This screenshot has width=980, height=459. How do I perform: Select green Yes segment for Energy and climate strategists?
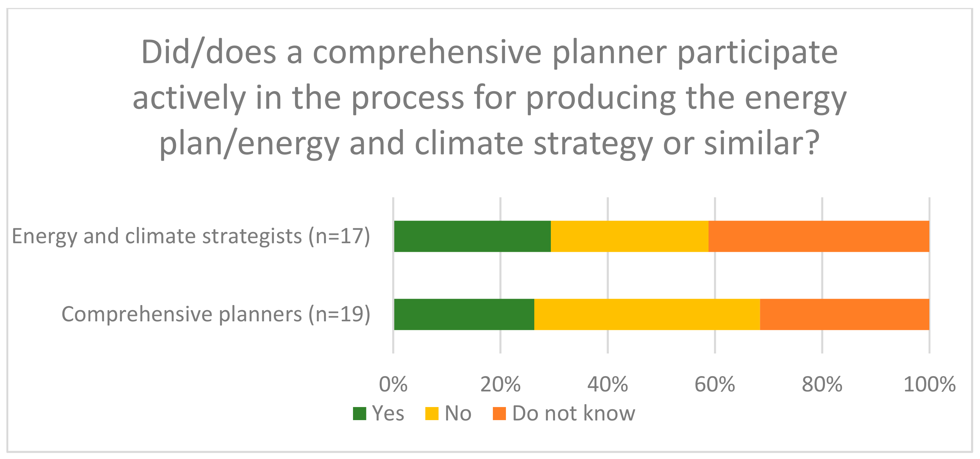coord(472,236)
